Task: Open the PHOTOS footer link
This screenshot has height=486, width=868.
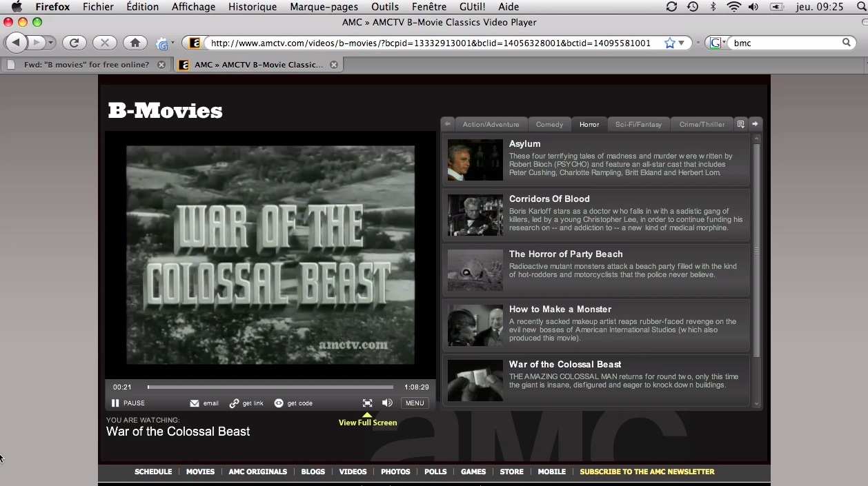Action: click(395, 472)
